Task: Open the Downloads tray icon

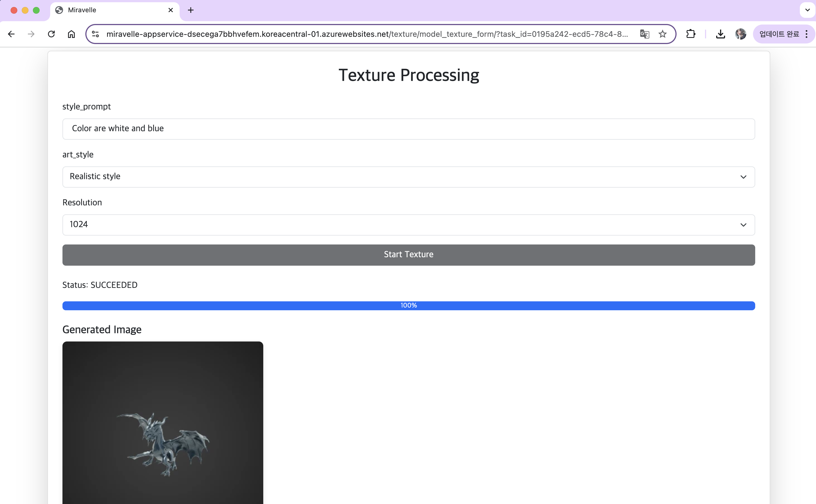Action: pyautogui.click(x=720, y=34)
